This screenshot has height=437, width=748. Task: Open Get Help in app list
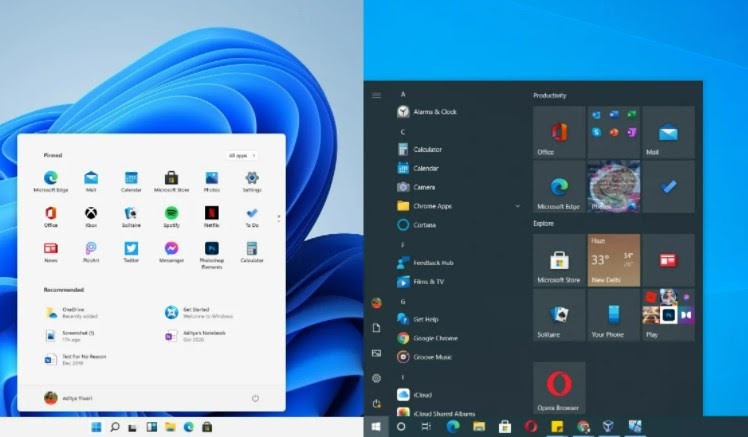point(417,319)
